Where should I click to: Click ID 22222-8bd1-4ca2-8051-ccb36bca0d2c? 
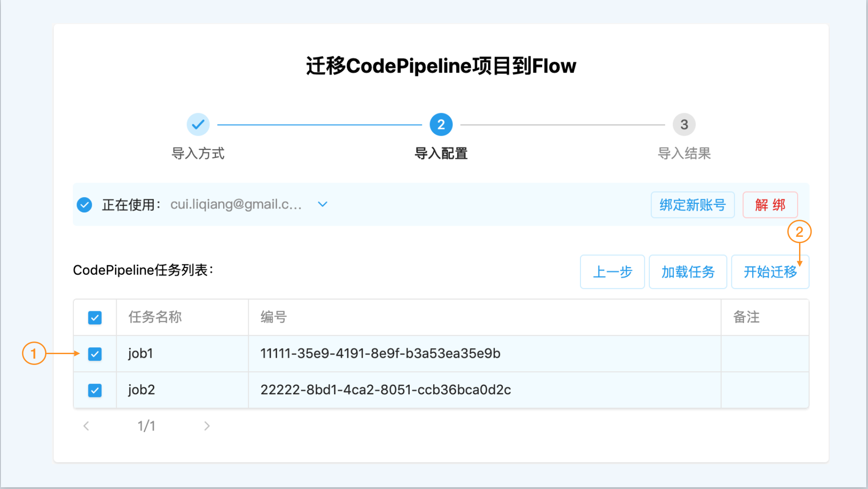(x=386, y=390)
